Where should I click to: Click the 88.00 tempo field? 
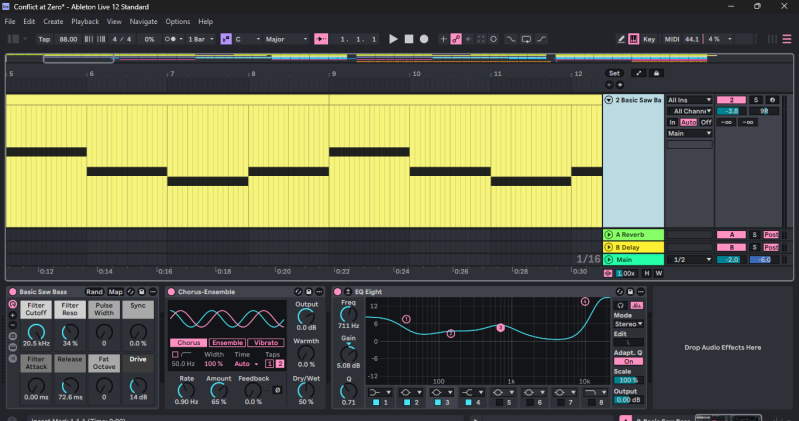point(68,39)
